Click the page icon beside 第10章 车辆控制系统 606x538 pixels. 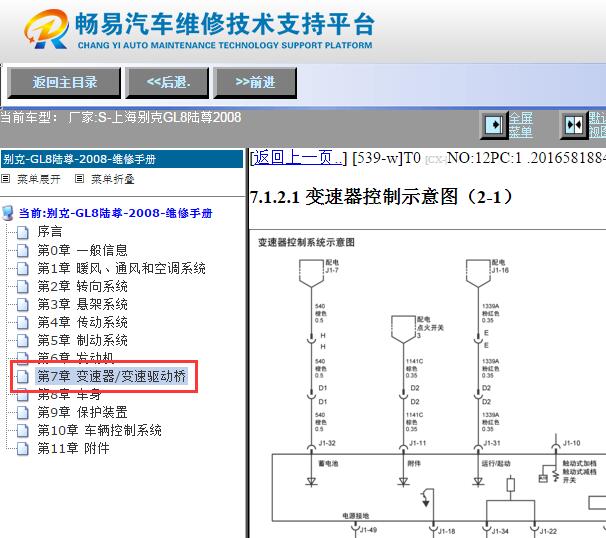click(x=23, y=431)
